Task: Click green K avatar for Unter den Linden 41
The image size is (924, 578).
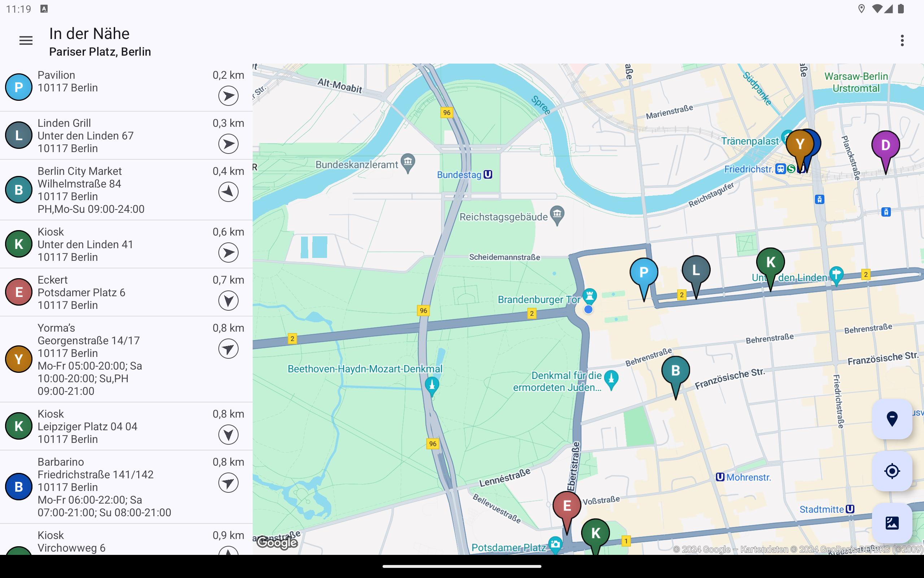Action: pyautogui.click(x=18, y=244)
